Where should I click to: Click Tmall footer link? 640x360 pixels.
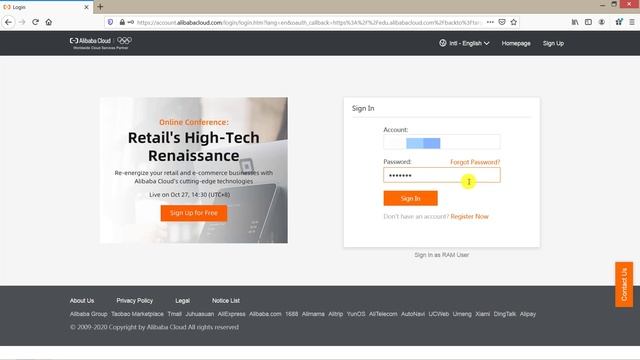174,314
